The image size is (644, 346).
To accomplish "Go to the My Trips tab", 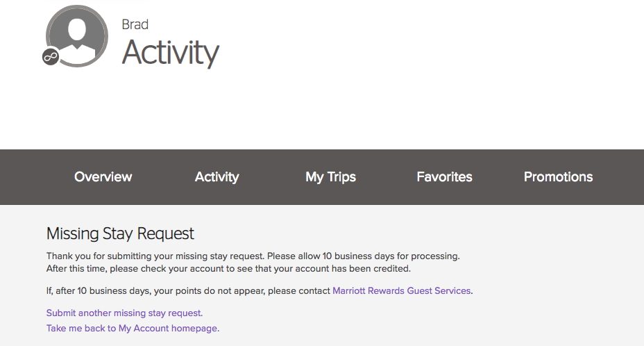I will 330,177.
